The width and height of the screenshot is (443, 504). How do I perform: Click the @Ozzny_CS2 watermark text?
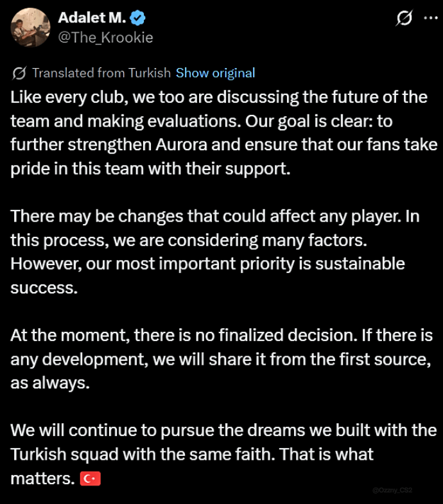[392, 490]
